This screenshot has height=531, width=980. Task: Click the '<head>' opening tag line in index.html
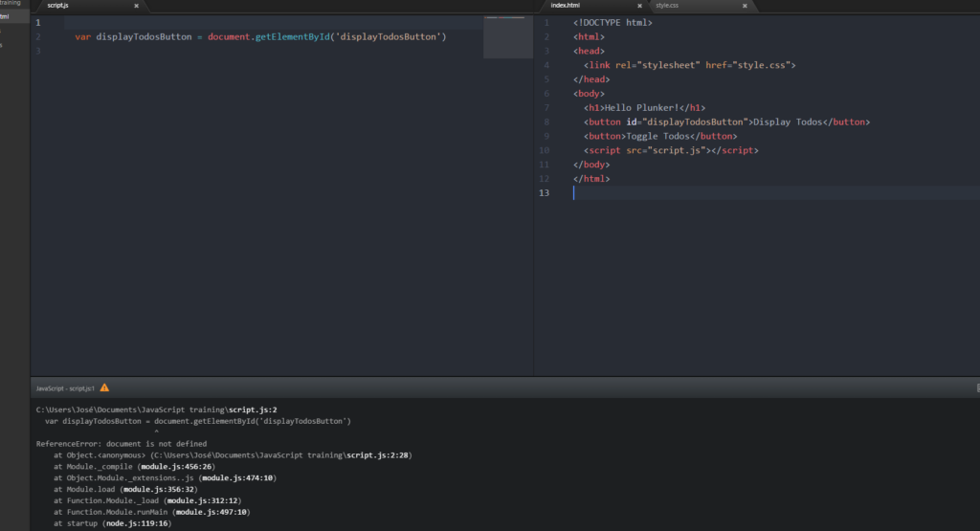[589, 52]
